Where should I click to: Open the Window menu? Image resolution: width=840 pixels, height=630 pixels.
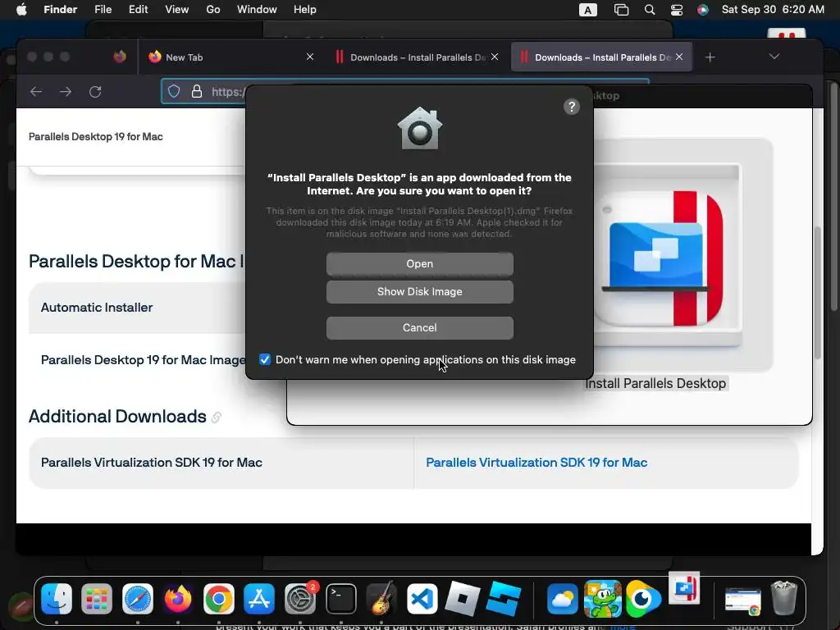click(257, 10)
